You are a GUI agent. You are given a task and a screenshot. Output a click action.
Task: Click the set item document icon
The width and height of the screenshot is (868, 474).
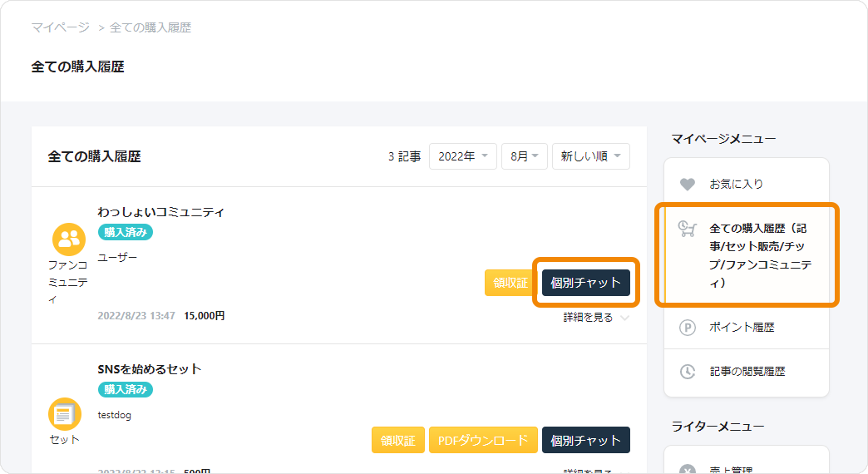point(65,414)
